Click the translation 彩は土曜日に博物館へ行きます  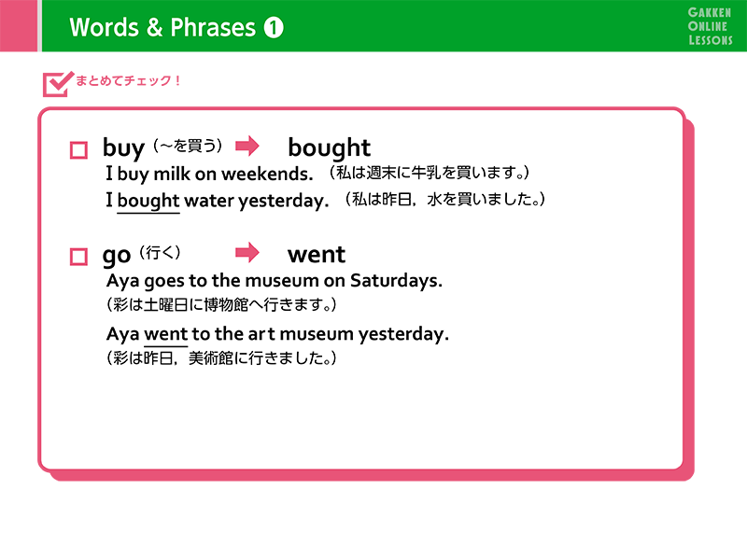coord(221,305)
